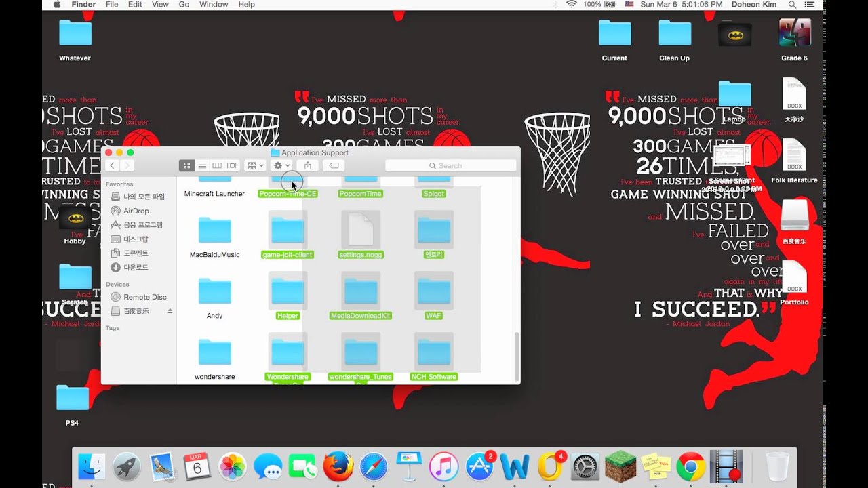Open the Finder menu
The width and height of the screenshot is (868, 488).
[x=83, y=5]
